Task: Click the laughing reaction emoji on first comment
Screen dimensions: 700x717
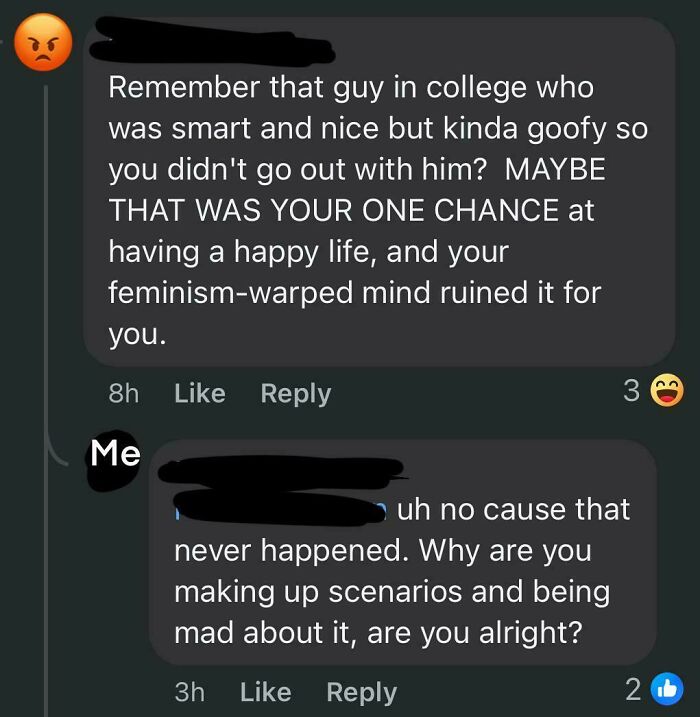Action: (x=667, y=392)
